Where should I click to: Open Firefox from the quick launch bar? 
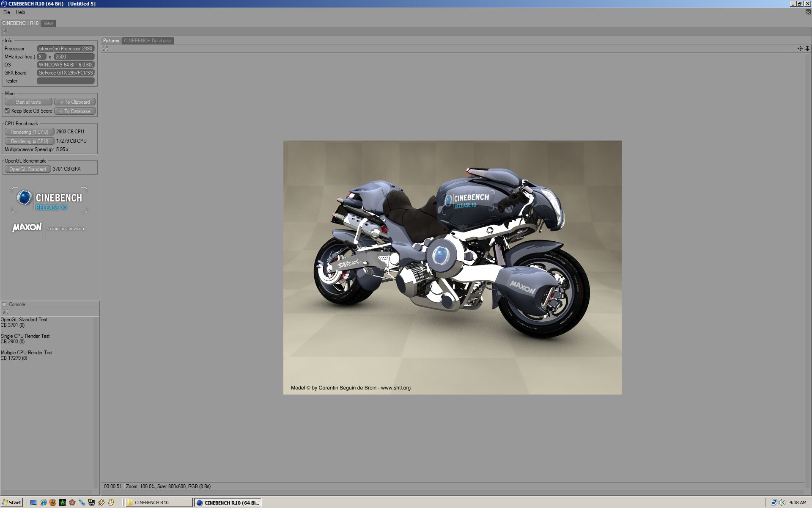[53, 502]
